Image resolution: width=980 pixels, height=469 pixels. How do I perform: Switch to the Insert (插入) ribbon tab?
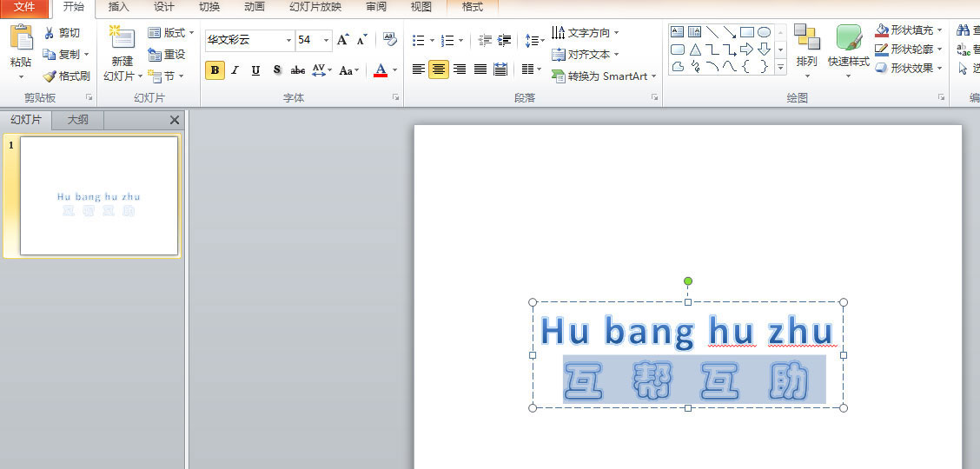pos(118,7)
